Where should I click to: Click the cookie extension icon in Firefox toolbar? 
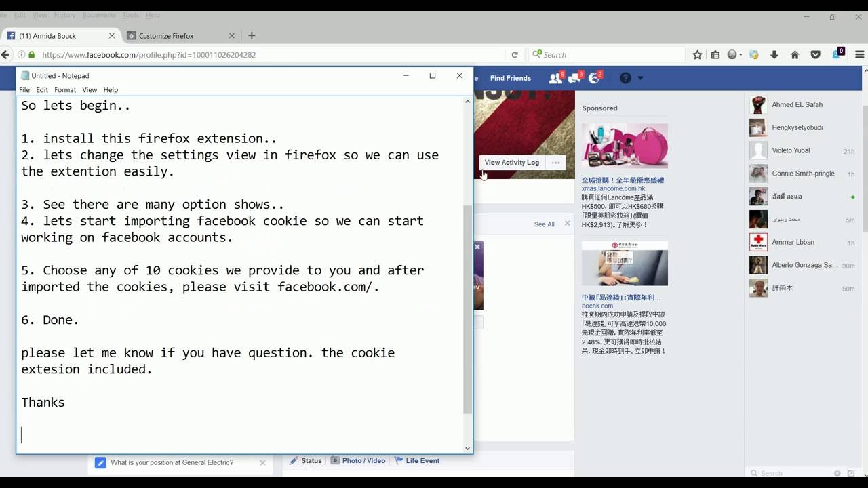[x=753, y=55]
